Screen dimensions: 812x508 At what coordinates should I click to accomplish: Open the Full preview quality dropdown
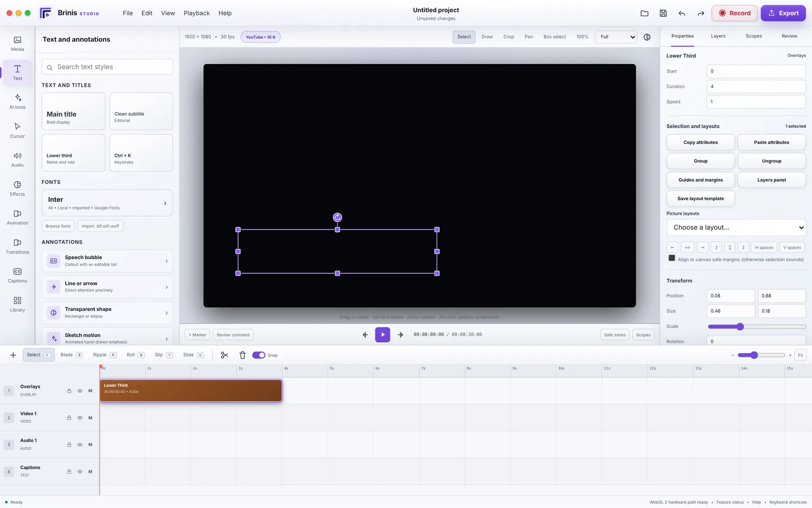[616, 37]
